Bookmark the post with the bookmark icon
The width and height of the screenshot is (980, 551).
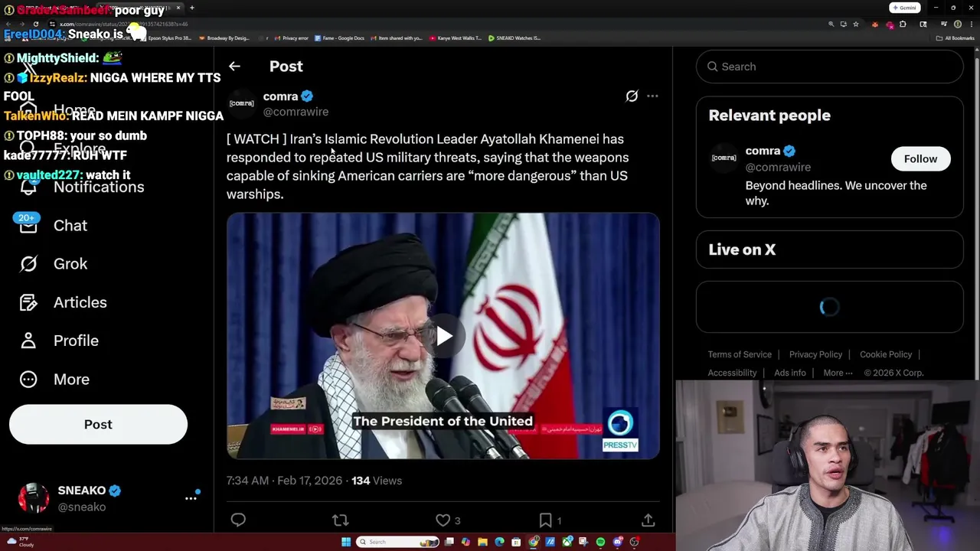[x=545, y=520]
